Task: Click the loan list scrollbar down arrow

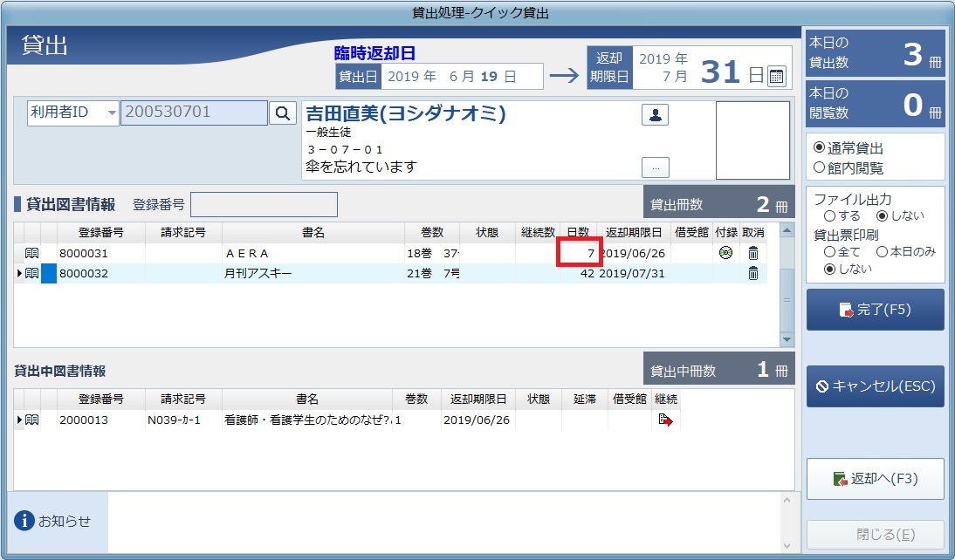Action: tap(787, 339)
